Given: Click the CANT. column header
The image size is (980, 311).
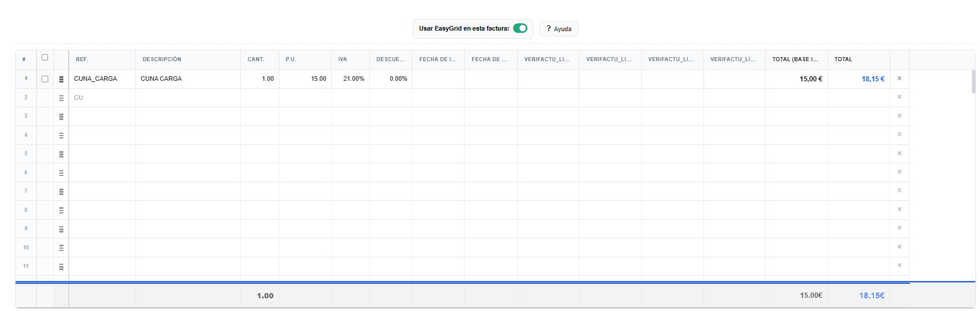Looking at the screenshot, I should pos(260,59).
